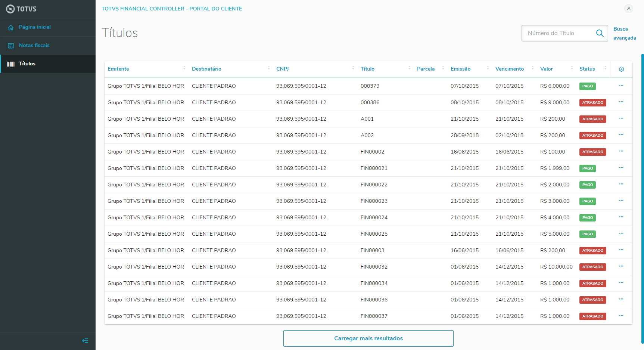
Task: Open actions menu for title FIN000022
Action: pyautogui.click(x=621, y=184)
